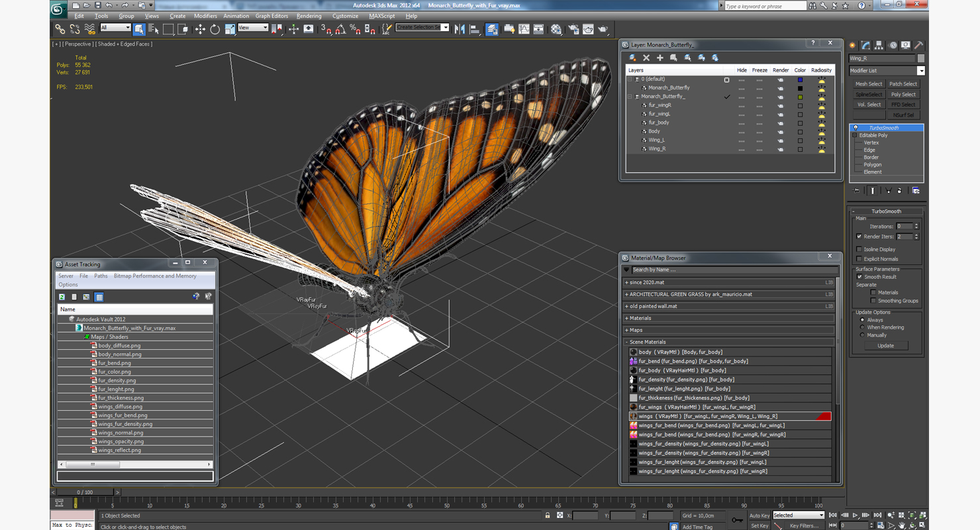Click the teapot Render Production icon
Screen dimensions: 980x530
(x=603, y=29)
